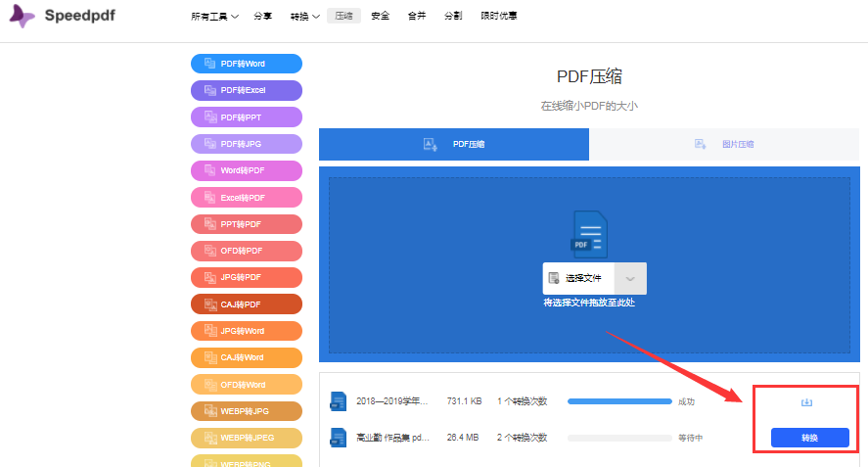Open the CAJ转PDF tool
This screenshot has width=868, height=467.
[247, 304]
